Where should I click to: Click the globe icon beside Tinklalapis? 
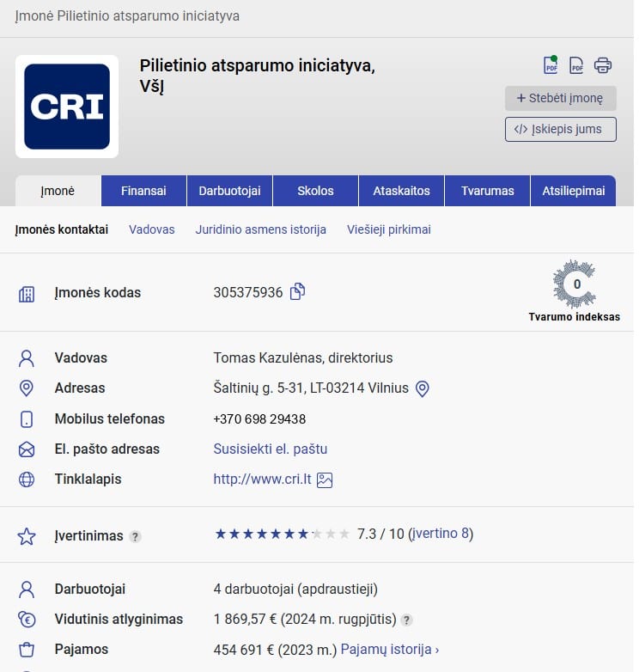coord(27,480)
